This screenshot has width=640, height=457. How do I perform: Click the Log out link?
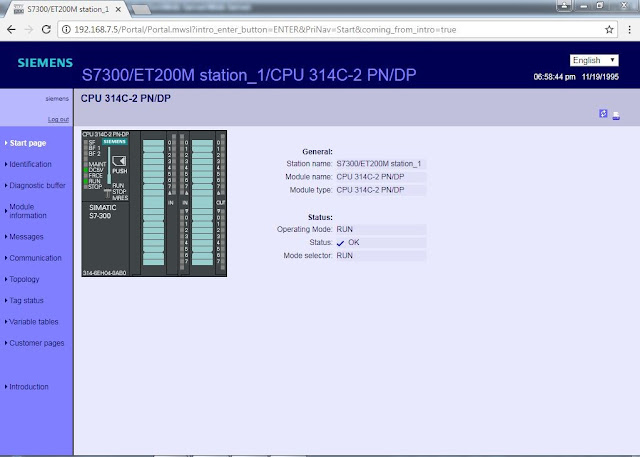pyautogui.click(x=58, y=120)
